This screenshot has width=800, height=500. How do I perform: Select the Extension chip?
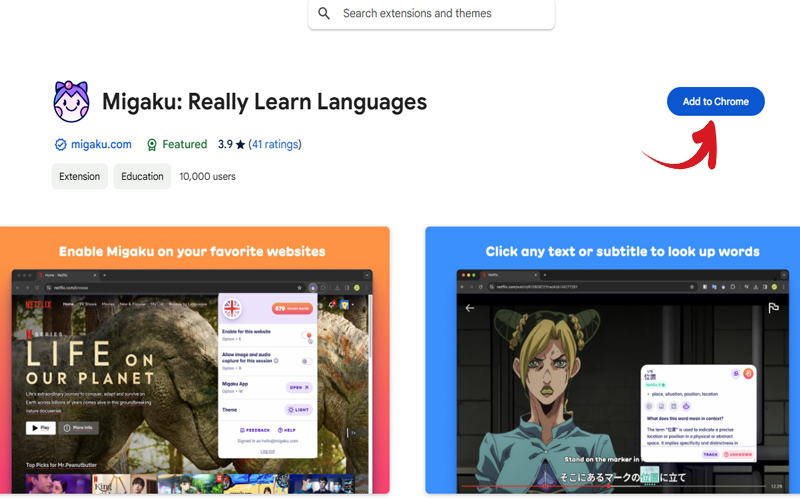[80, 177]
